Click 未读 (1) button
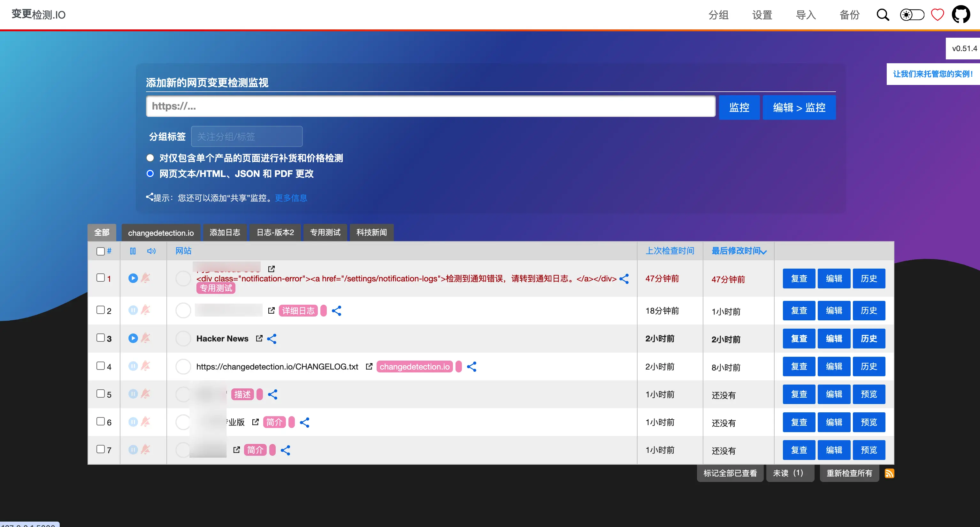980x527 pixels. point(790,473)
